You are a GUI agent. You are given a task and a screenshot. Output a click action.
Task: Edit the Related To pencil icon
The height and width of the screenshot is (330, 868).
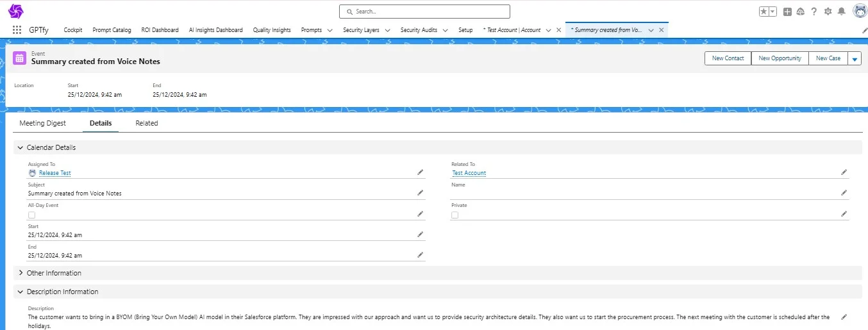(x=844, y=172)
